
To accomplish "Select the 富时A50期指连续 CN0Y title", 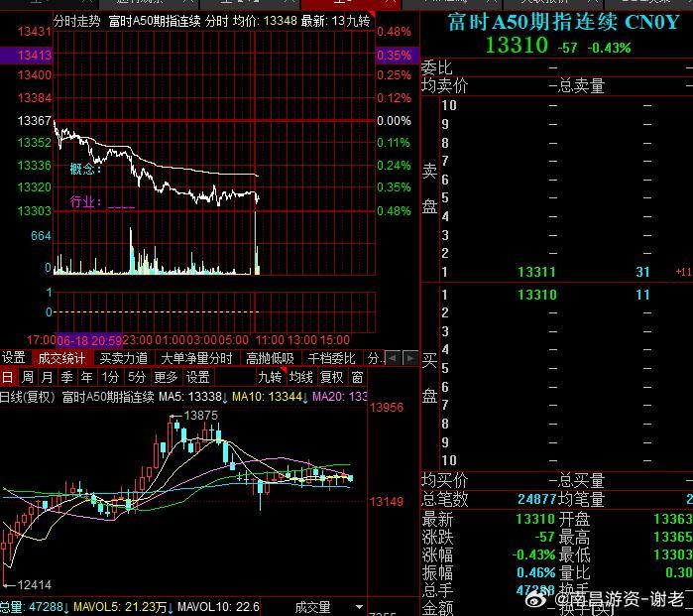I will click(x=563, y=22).
